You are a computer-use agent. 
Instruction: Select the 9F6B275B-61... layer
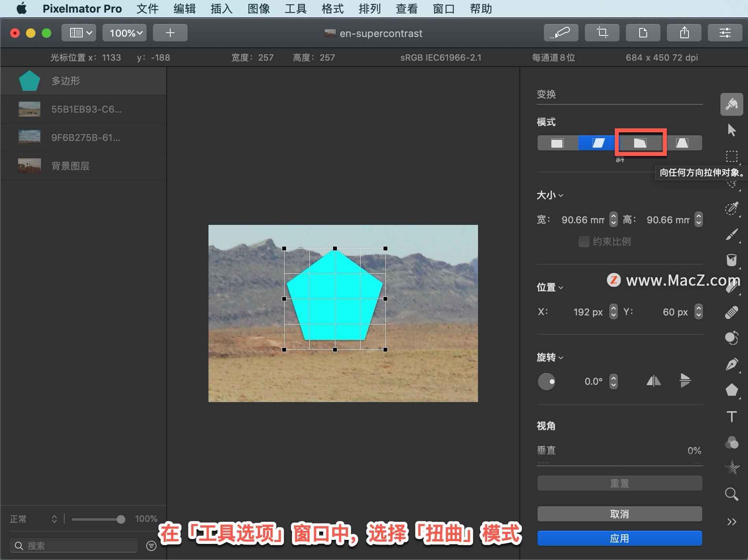tap(83, 137)
